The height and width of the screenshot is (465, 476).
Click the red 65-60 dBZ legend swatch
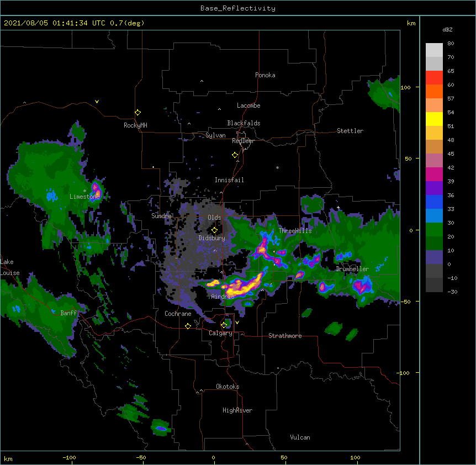(x=434, y=78)
